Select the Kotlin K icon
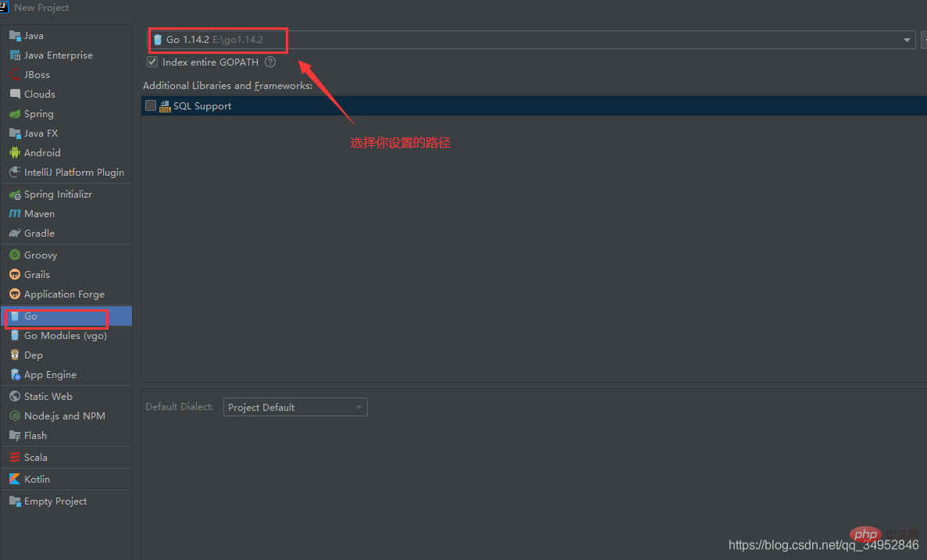The width and height of the screenshot is (927, 560). point(15,479)
